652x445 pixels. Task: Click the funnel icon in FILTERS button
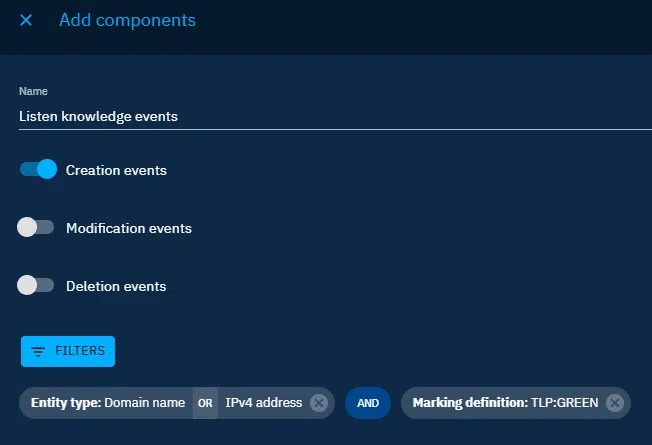pos(38,352)
